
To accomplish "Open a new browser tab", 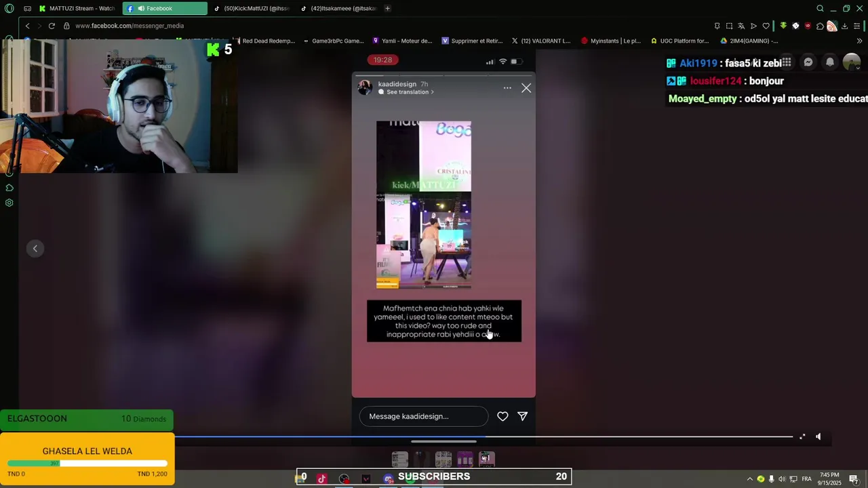I will 387,8.
